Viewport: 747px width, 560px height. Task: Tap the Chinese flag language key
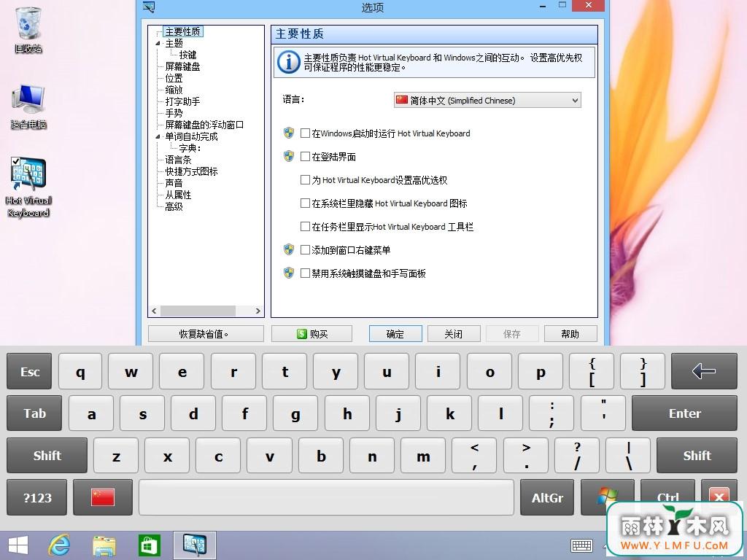point(102,497)
